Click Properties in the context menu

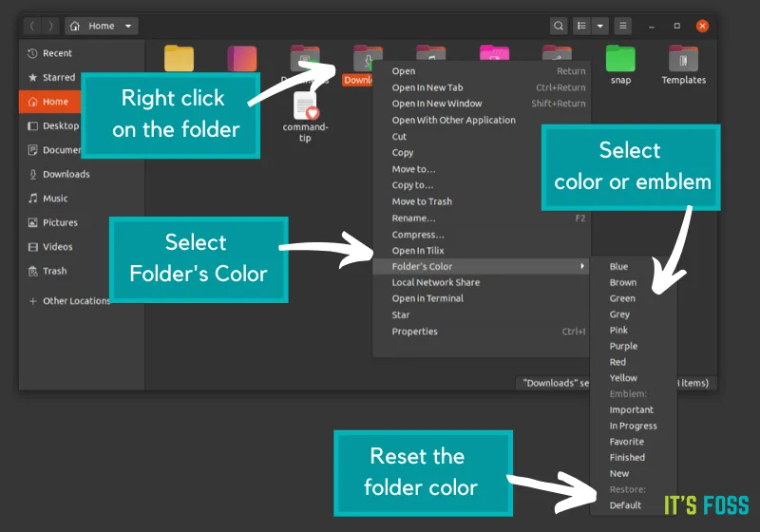tap(415, 332)
